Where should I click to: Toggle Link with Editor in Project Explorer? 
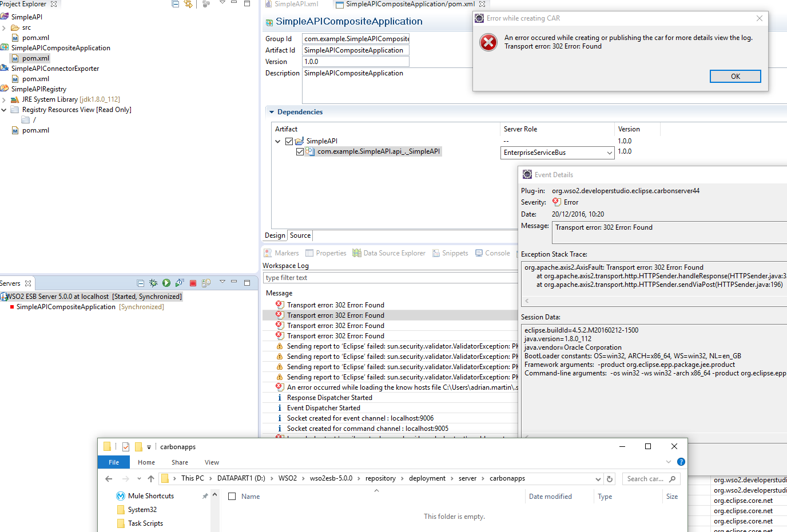coord(188,4)
